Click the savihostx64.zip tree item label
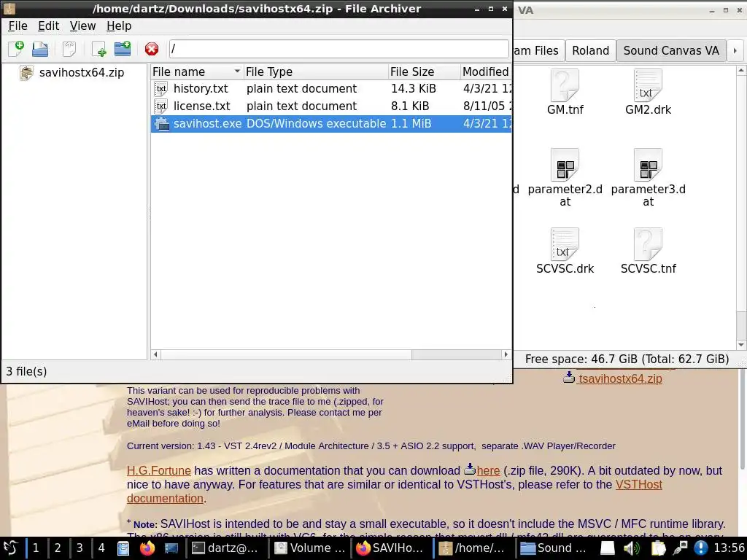 82,72
